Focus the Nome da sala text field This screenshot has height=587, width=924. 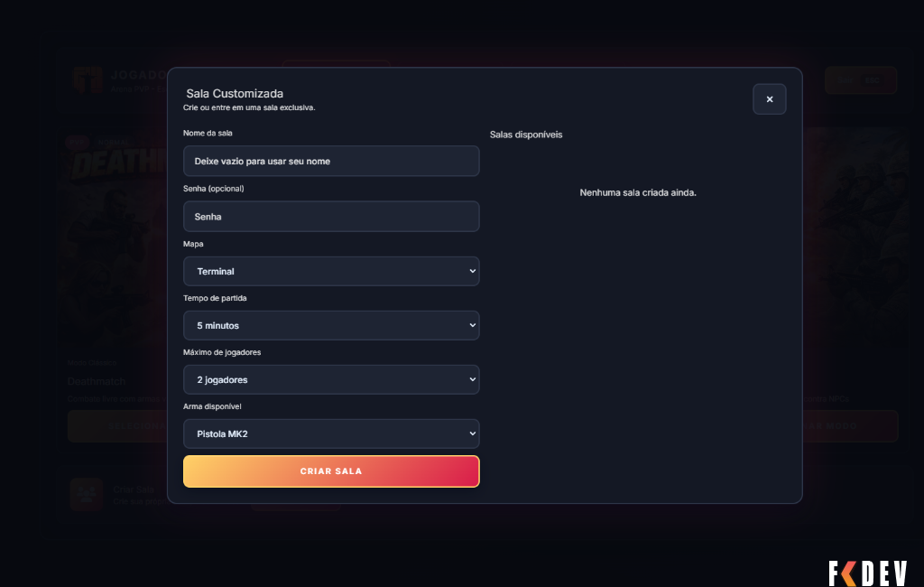[331, 161]
